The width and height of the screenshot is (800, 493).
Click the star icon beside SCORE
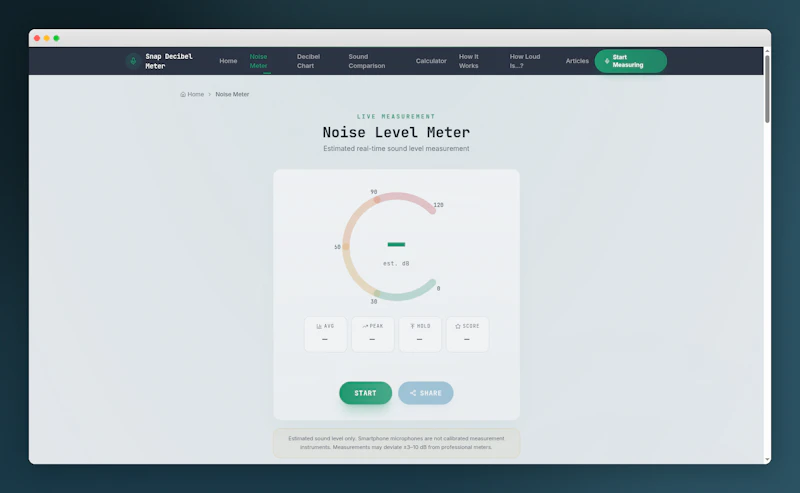458,326
